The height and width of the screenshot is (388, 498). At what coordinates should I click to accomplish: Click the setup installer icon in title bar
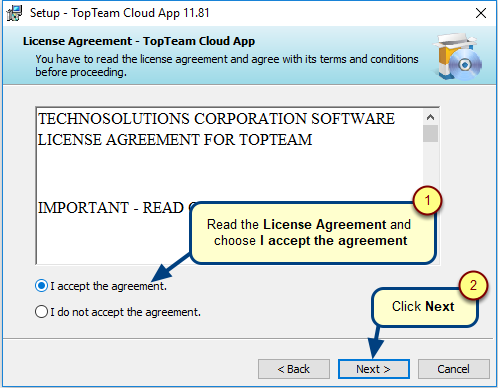(14, 13)
